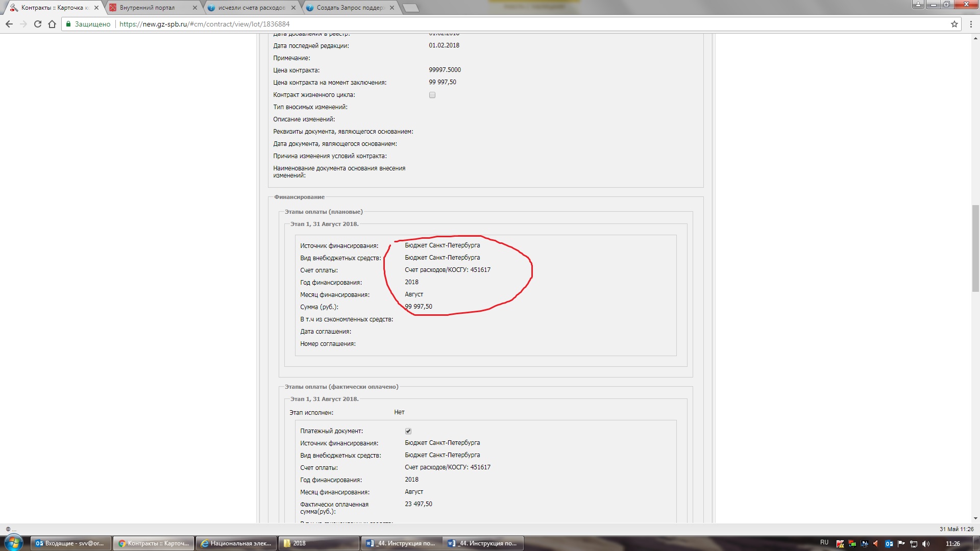Click the vertical scrollbar thumb

pos(975,248)
